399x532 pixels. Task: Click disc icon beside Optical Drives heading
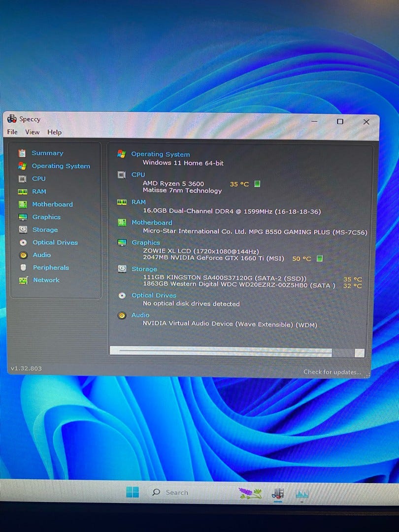(122, 296)
